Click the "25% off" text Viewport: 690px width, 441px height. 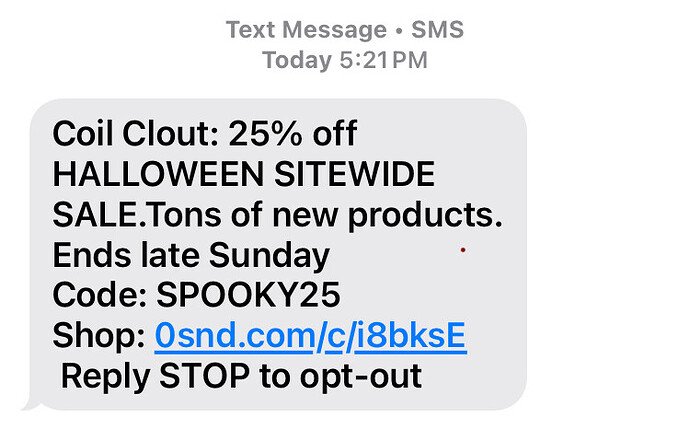tap(293, 133)
